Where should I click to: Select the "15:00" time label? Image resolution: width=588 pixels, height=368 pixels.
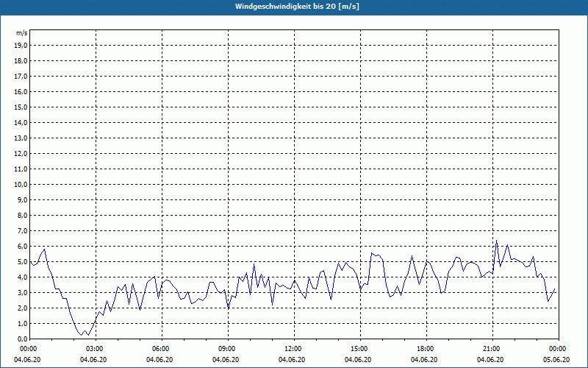(360, 349)
